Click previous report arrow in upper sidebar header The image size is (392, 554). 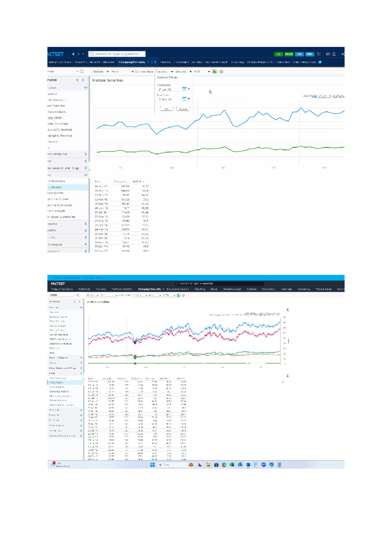[77, 80]
